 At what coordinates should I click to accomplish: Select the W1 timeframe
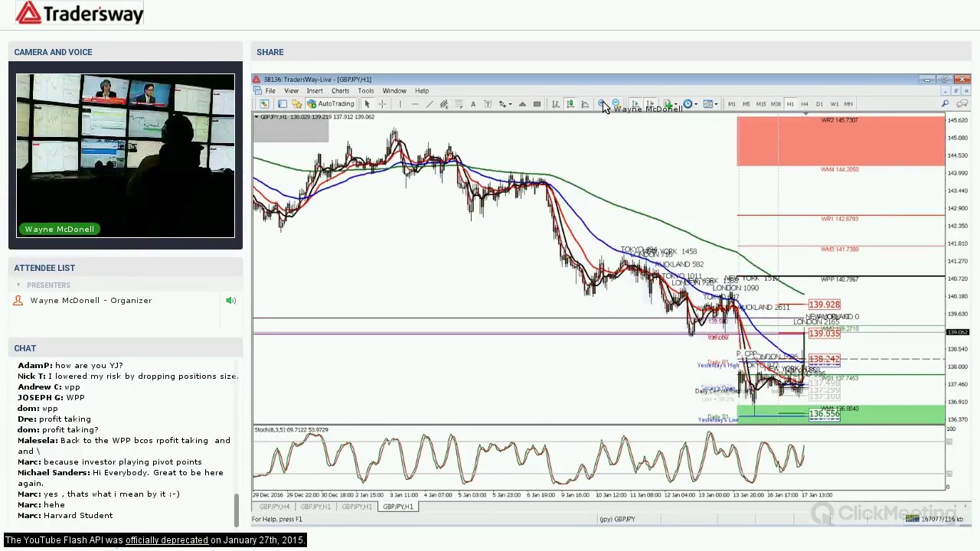(835, 104)
